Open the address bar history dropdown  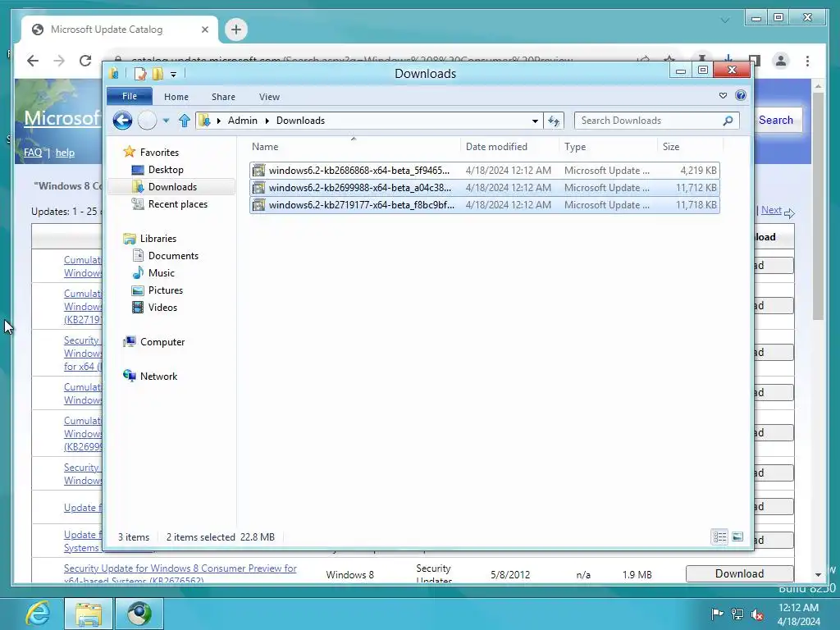tap(535, 121)
